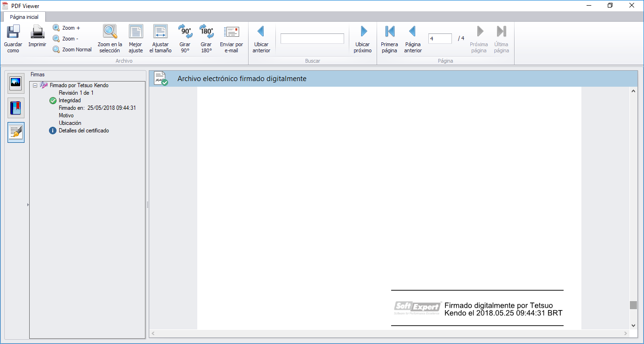
Task: Click the Guardar como save icon
Action: click(13, 32)
